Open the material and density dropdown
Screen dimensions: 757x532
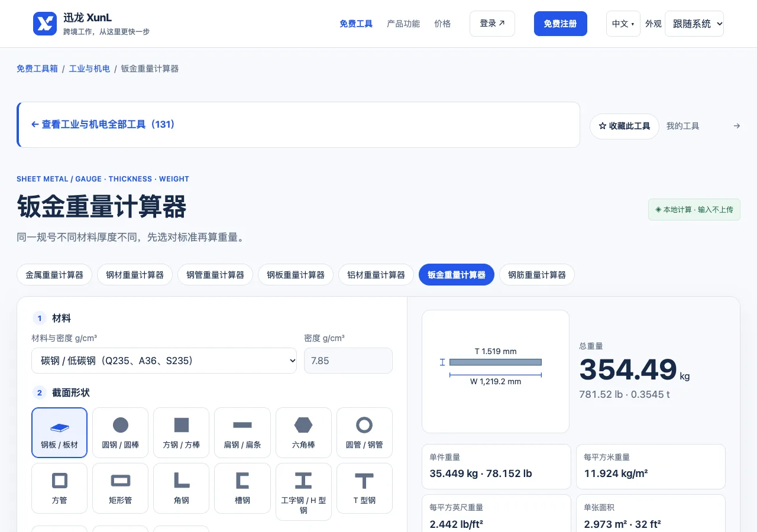(164, 361)
